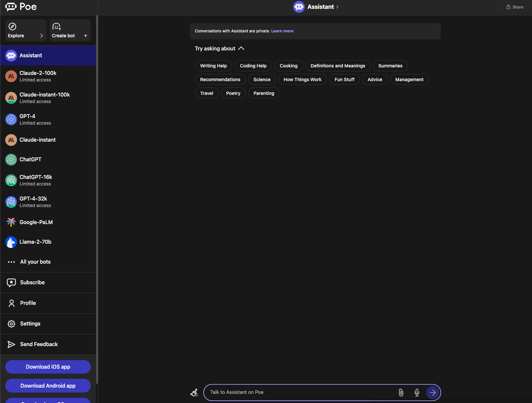Click the Claude-2-100k avatar icon
Viewport: 532px width, 403px height.
point(11,76)
